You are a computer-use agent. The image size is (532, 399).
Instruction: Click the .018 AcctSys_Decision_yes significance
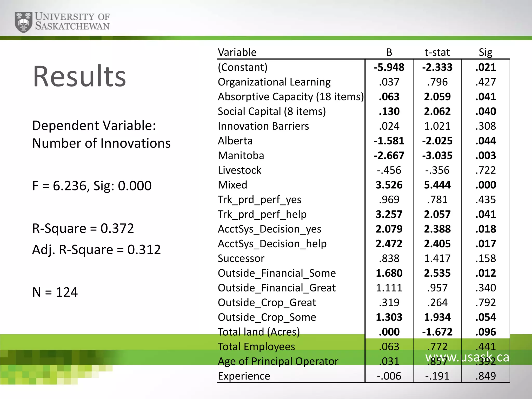[486, 229]
